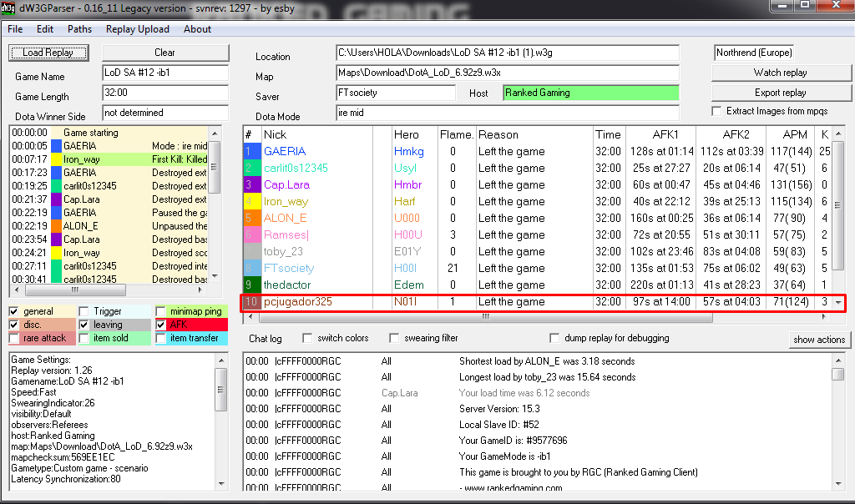
Task: Open the Edit menu
Action: (45, 29)
